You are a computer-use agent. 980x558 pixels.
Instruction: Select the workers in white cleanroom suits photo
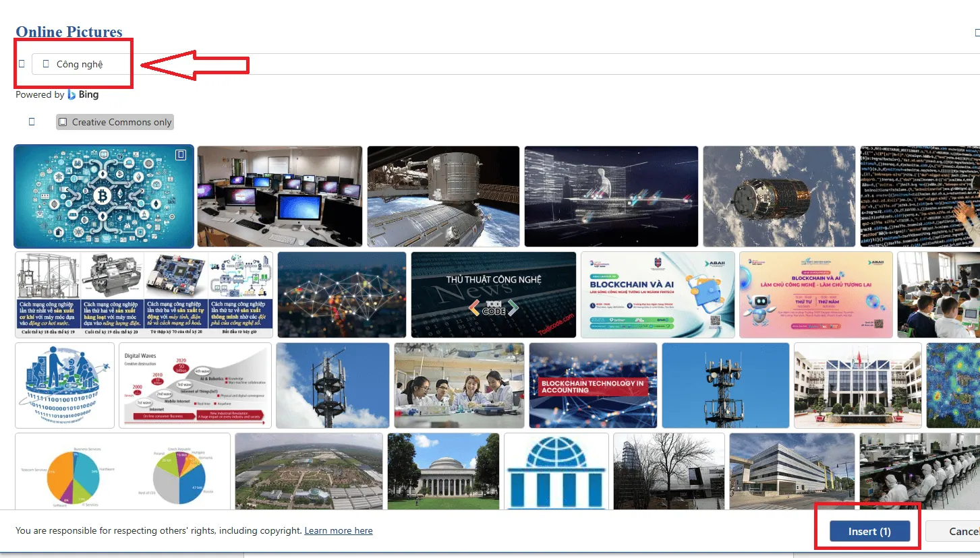click(x=920, y=471)
